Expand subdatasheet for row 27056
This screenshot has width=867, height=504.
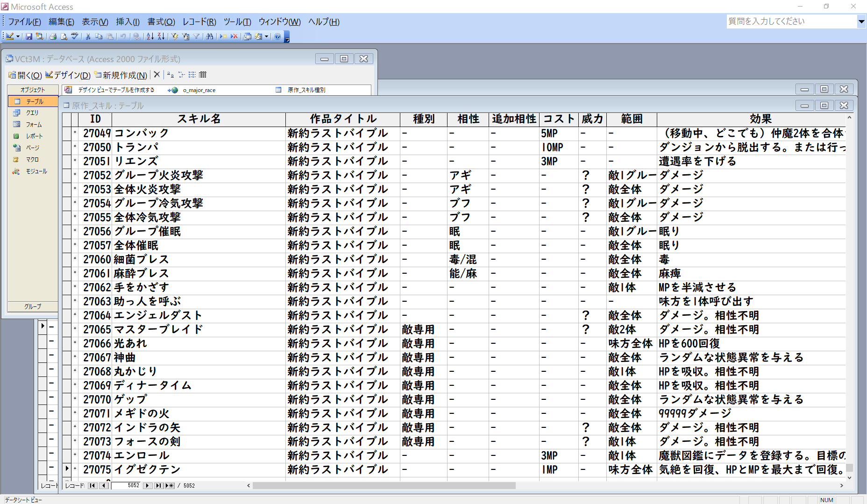(75, 231)
